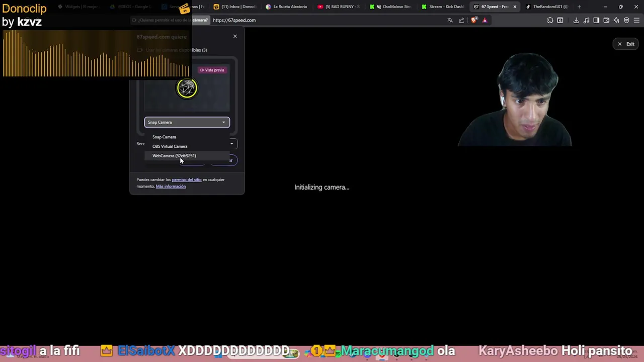This screenshot has width=644, height=362.
Task: Switch to the 'Stream - Kick Dashboard' tab
Action: click(x=443, y=7)
